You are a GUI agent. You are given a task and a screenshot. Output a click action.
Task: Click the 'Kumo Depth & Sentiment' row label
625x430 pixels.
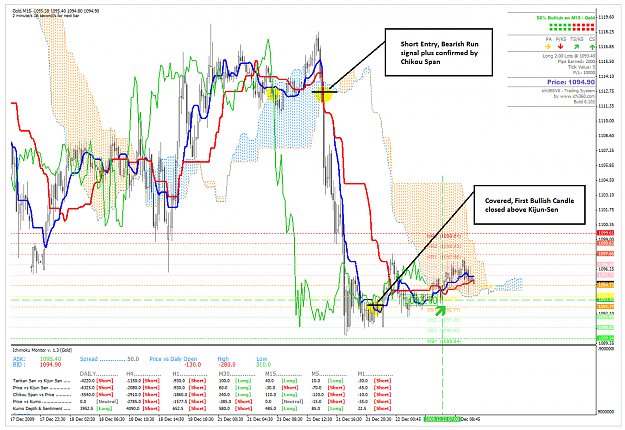(37, 408)
